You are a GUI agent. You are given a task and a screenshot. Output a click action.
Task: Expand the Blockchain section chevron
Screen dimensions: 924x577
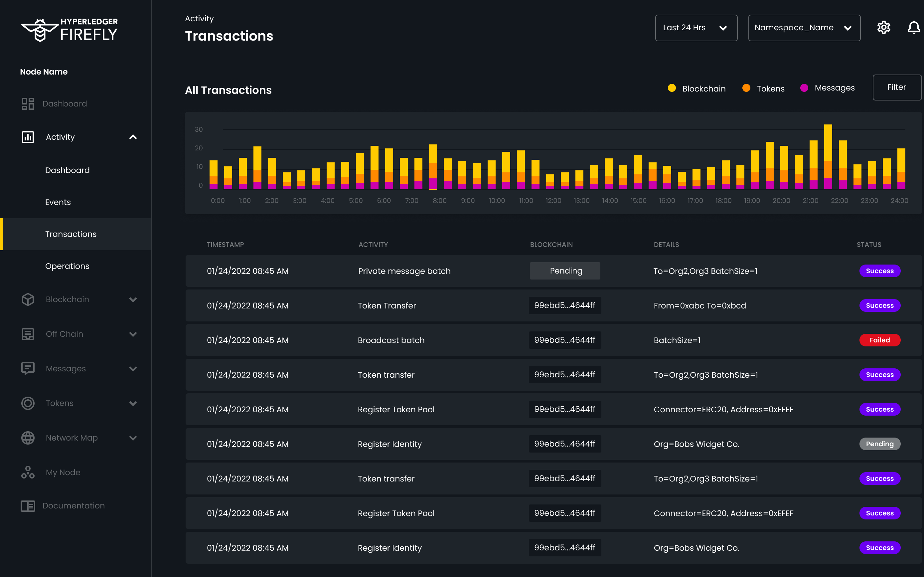133,299
